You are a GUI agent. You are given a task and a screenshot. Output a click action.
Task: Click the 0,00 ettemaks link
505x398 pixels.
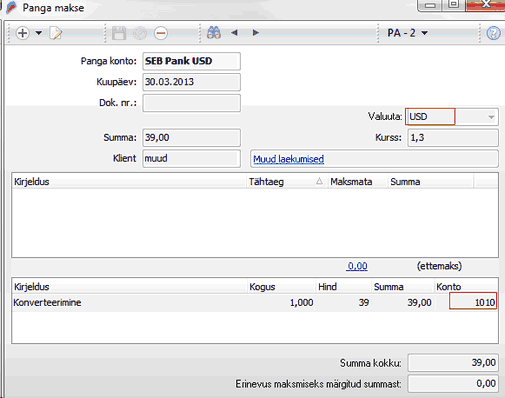(357, 266)
